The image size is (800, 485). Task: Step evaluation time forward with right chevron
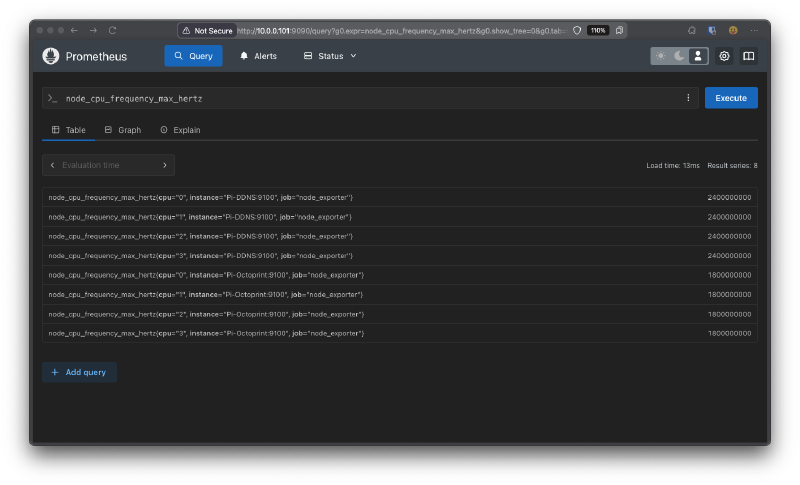point(165,165)
